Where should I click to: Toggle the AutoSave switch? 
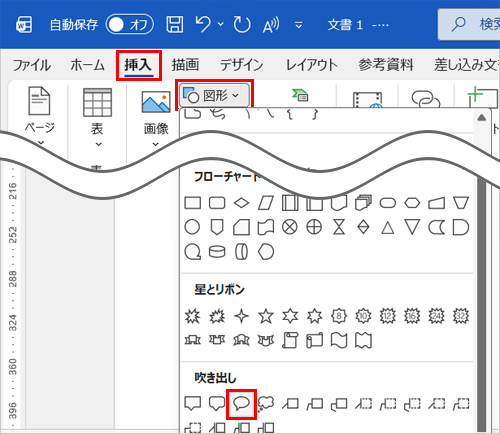click(x=129, y=25)
